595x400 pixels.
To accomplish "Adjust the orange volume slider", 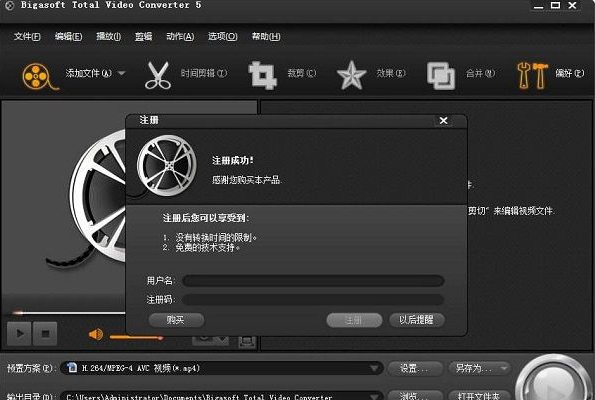I will pyautogui.click(x=136, y=337).
